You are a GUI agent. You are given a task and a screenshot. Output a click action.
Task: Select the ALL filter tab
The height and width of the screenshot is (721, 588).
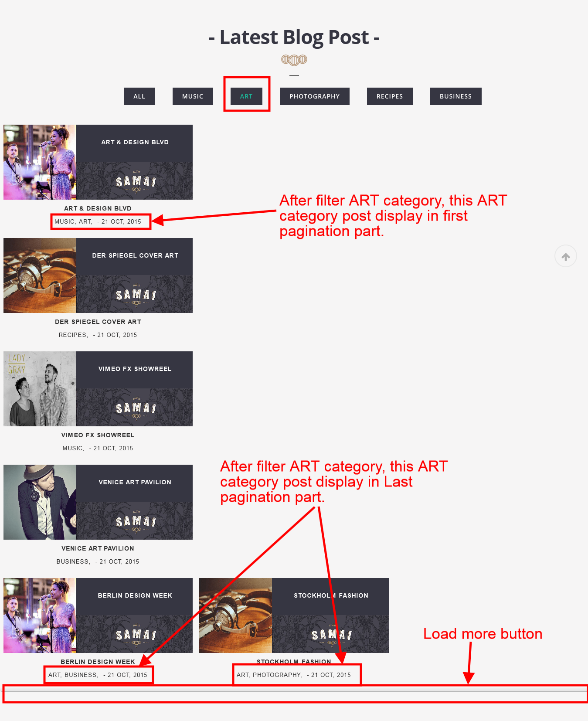click(x=139, y=96)
